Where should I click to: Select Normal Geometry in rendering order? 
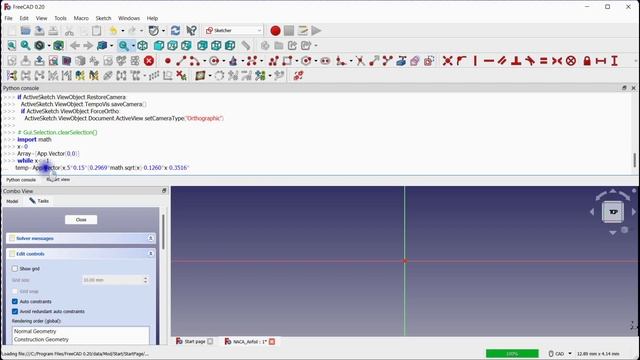35,331
